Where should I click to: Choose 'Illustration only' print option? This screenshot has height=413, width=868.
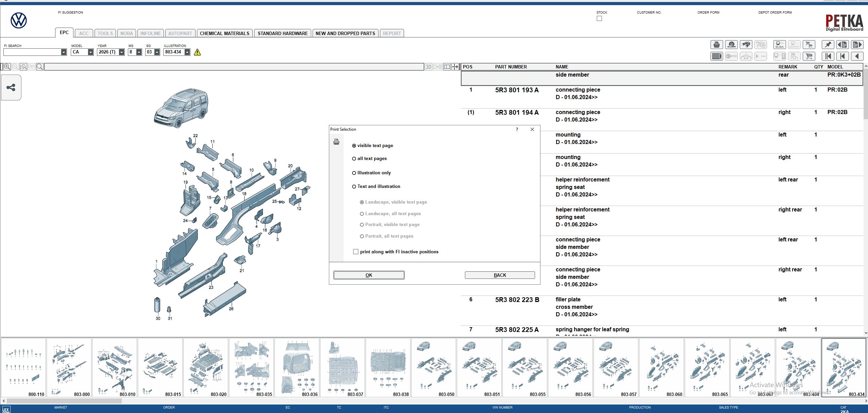(x=354, y=173)
